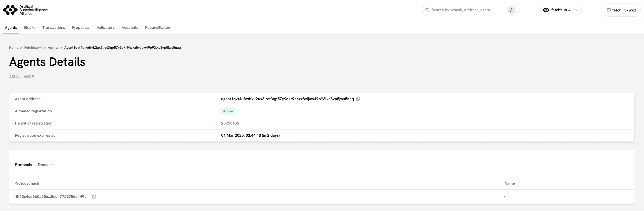Follow the Fetchhub-4 breadcrumb link
Viewport: 644px width, 211px height.
tap(33, 47)
